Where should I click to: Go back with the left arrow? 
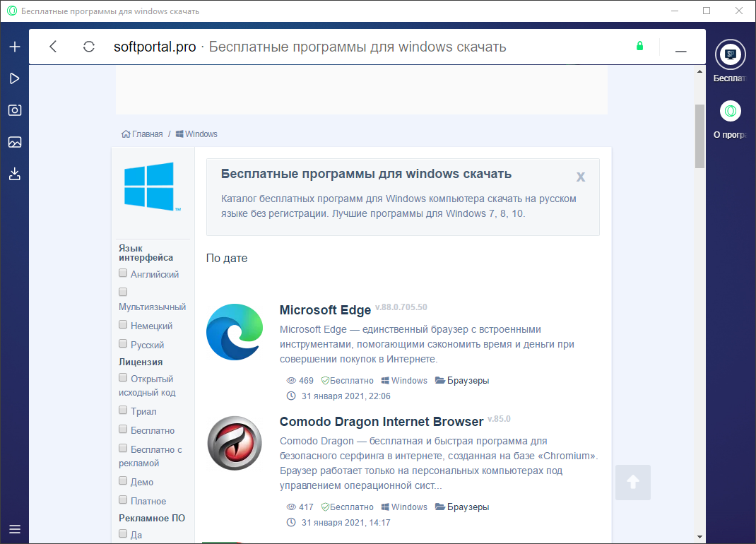tap(53, 47)
